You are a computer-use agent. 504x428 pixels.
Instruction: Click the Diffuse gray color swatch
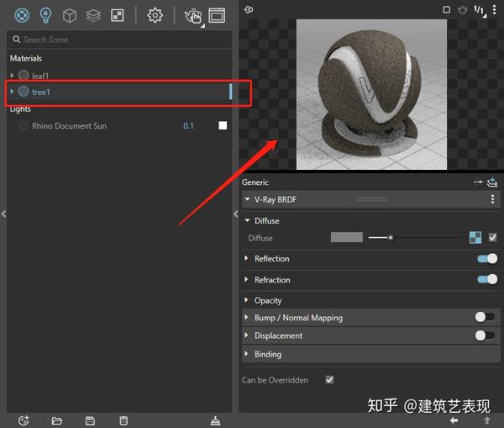coord(347,237)
